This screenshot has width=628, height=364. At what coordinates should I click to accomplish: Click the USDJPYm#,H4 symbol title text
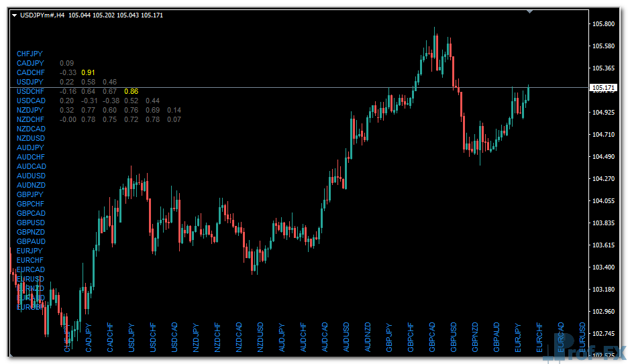(x=42, y=15)
